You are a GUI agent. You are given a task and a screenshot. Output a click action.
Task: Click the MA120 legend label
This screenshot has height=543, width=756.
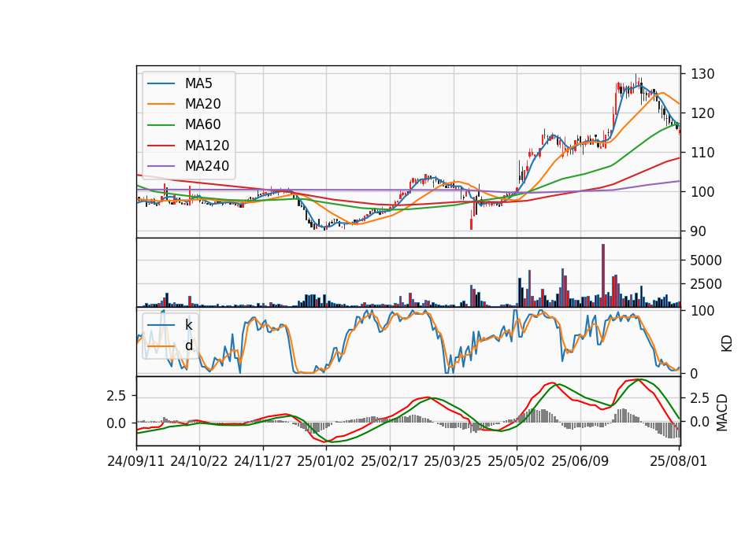[207, 146]
